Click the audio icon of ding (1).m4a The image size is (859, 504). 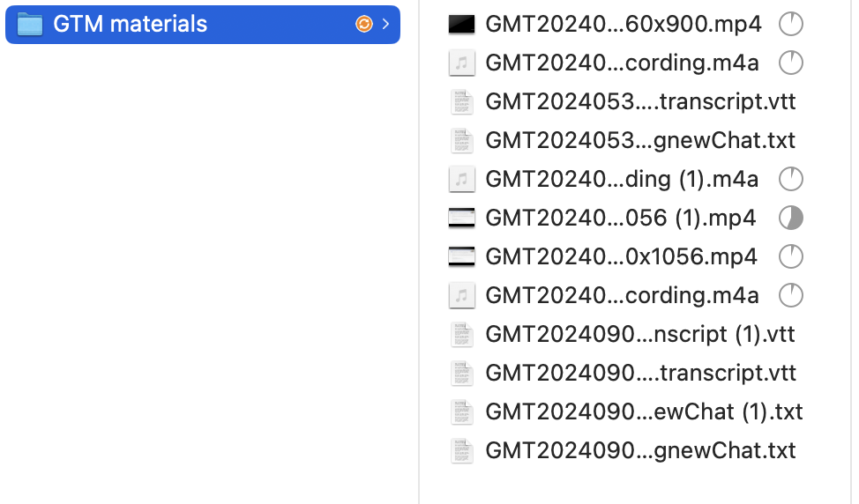click(461, 179)
